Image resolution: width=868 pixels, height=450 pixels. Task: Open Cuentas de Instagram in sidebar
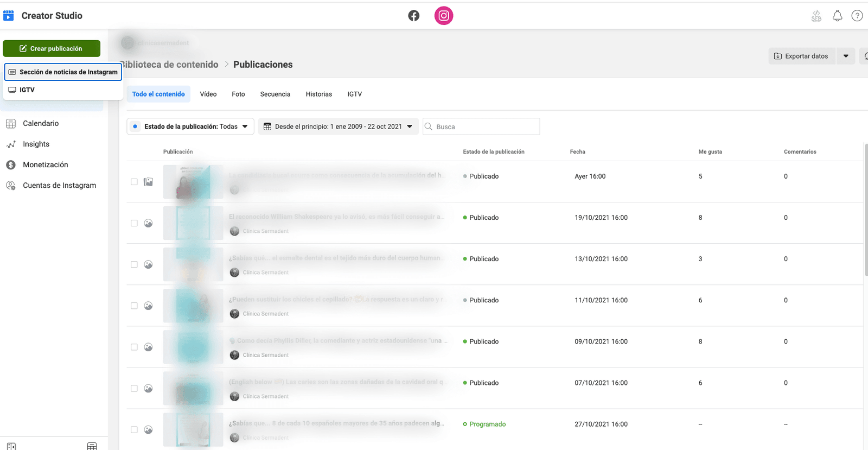pyautogui.click(x=59, y=186)
